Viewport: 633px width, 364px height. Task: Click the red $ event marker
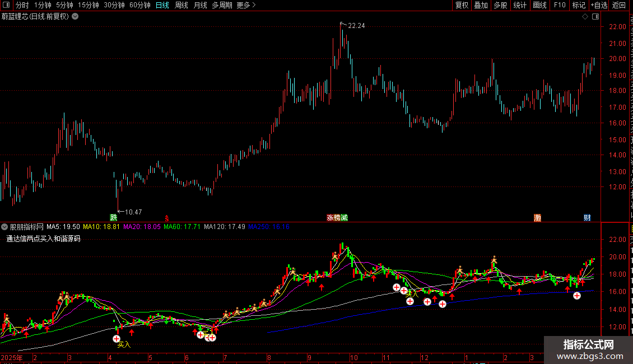[167, 218]
